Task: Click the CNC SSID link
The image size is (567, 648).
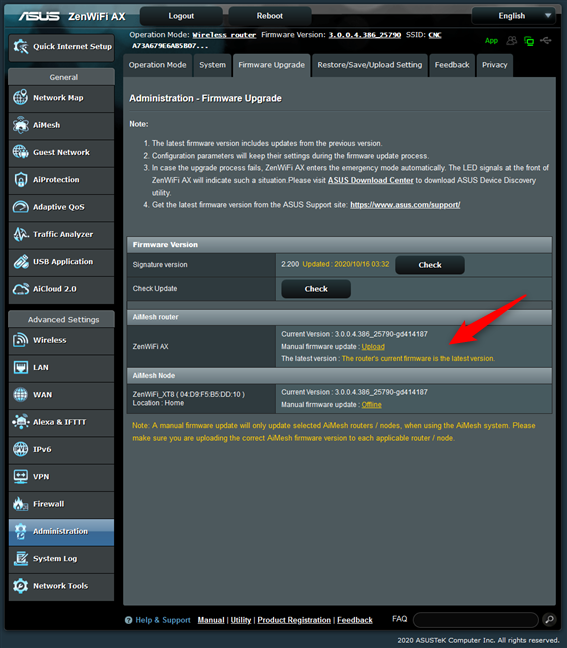Action: [435, 35]
